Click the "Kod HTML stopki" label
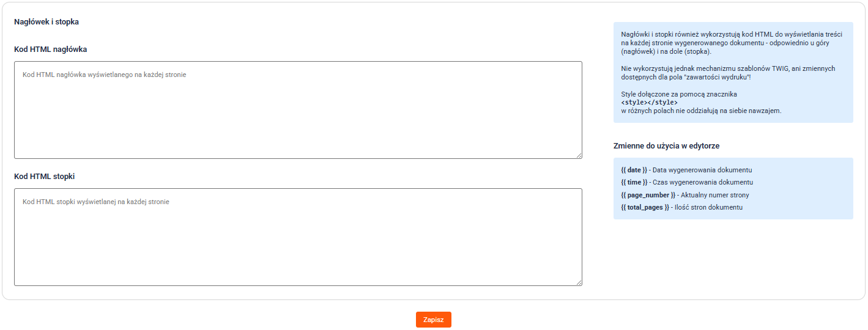The height and width of the screenshot is (330, 868). point(44,176)
